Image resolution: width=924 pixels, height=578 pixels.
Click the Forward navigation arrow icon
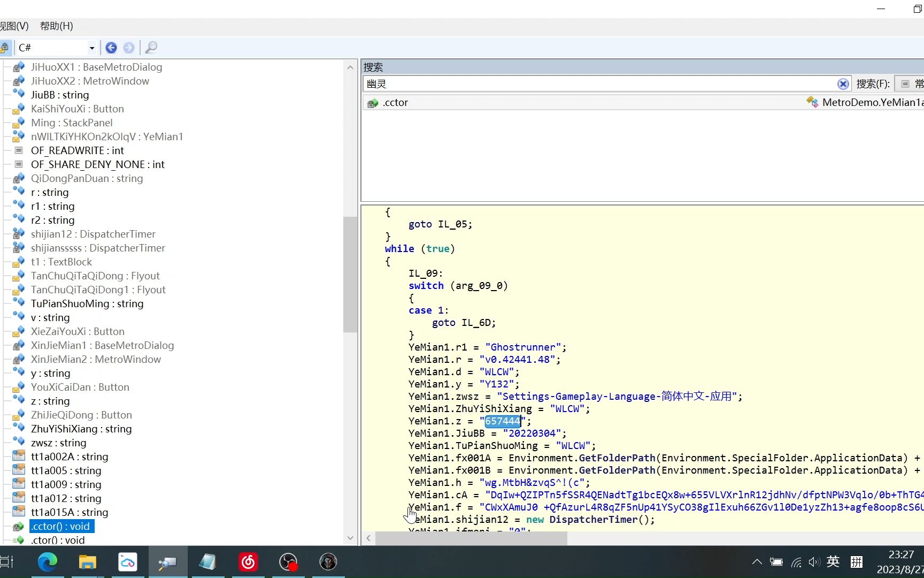click(x=129, y=48)
